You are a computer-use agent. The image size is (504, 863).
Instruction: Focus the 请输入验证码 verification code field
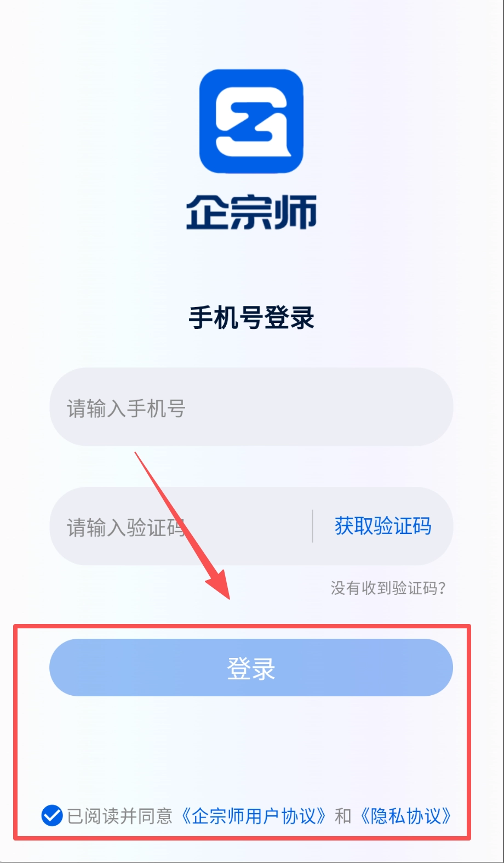click(x=181, y=526)
